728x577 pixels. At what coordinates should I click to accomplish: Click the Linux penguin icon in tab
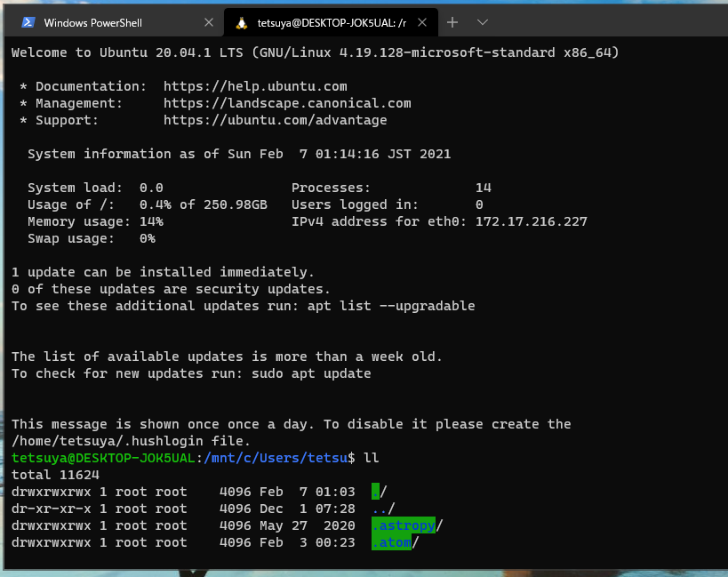[241, 23]
